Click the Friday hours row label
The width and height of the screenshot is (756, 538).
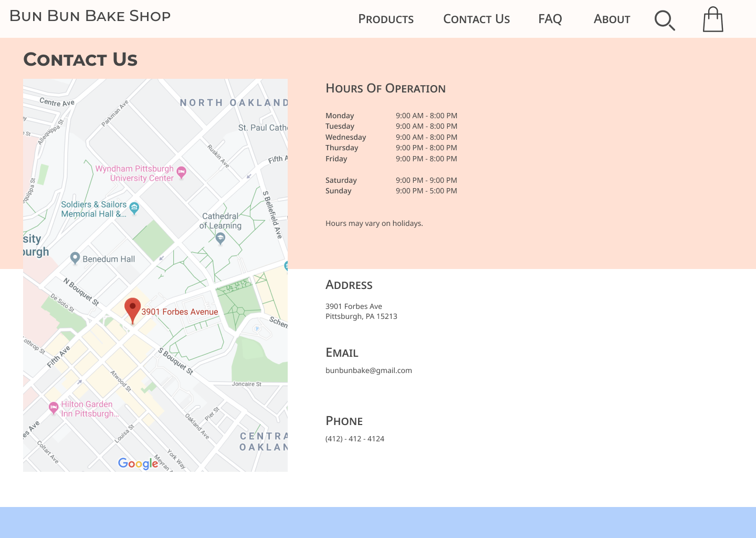(336, 159)
